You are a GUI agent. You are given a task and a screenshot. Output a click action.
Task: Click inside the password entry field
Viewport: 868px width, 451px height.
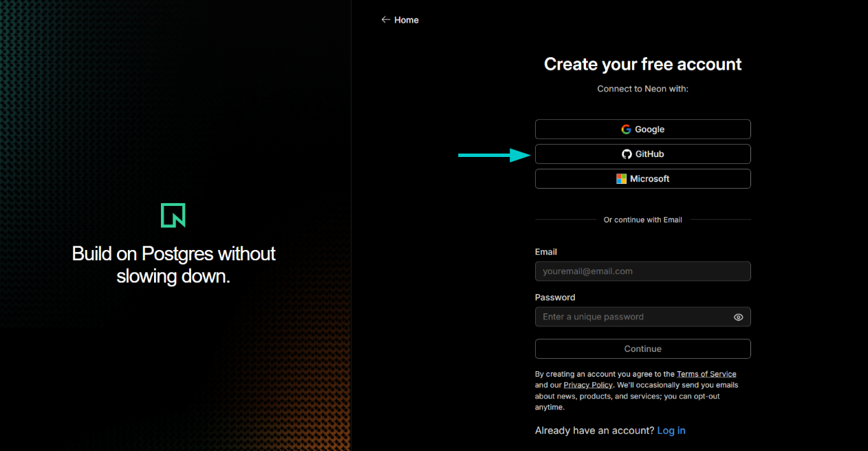(x=633, y=317)
